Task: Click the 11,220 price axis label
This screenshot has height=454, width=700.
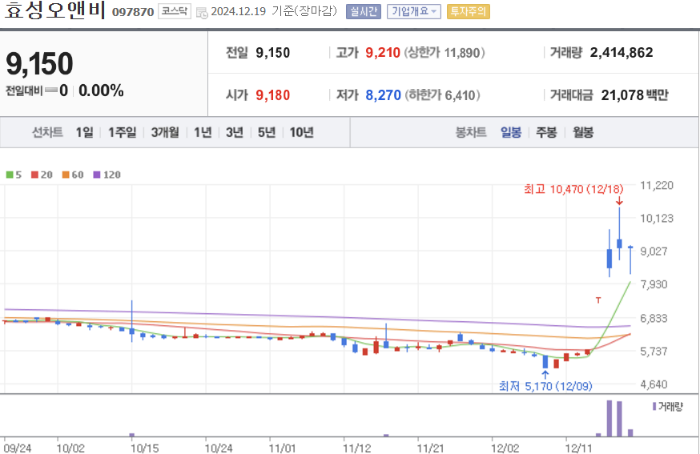Action: click(x=657, y=185)
